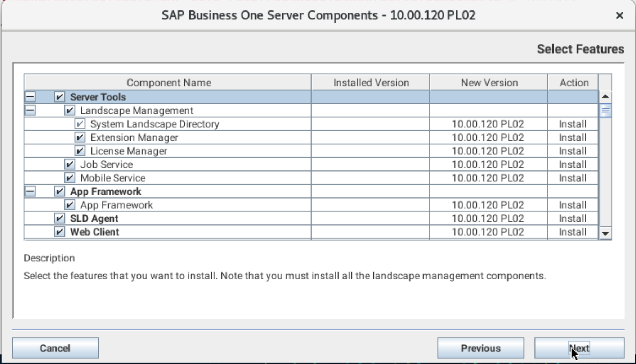Viewport: 636px width, 364px height.
Task: Click new version of System Landscape Directory
Action: (x=488, y=124)
